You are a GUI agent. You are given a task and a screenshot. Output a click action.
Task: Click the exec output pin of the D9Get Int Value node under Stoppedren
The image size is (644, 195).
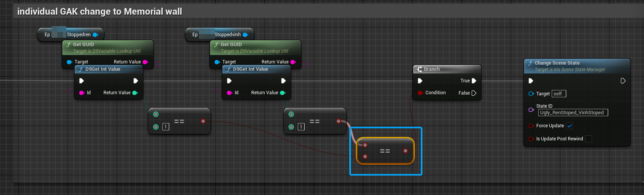pos(136,81)
